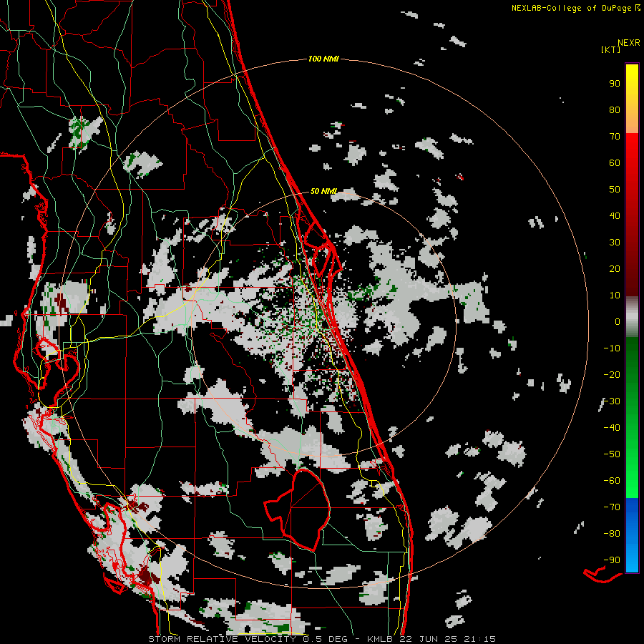
Task: Click the -40 knot scale label
Action: [x=612, y=428]
